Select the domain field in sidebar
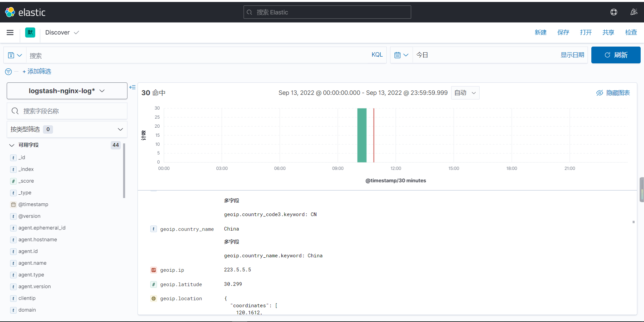644x322 pixels. click(x=27, y=310)
